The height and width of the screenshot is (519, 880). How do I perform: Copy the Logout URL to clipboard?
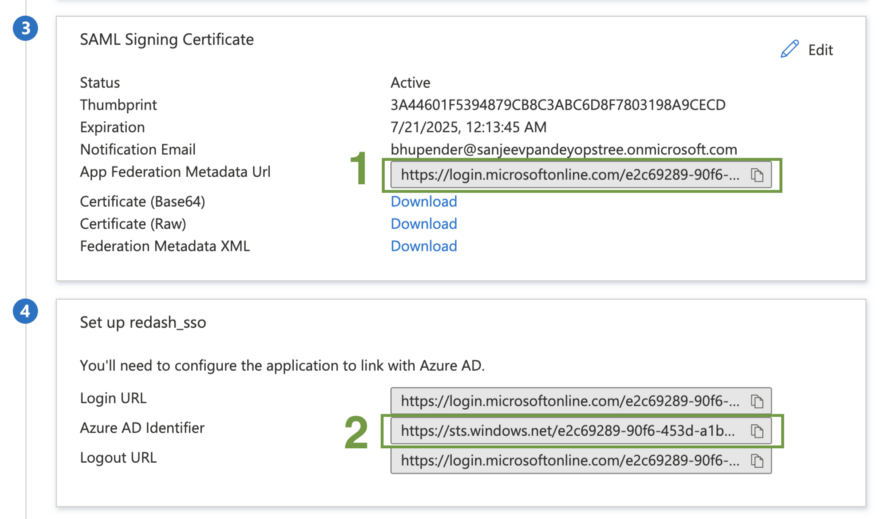758,461
